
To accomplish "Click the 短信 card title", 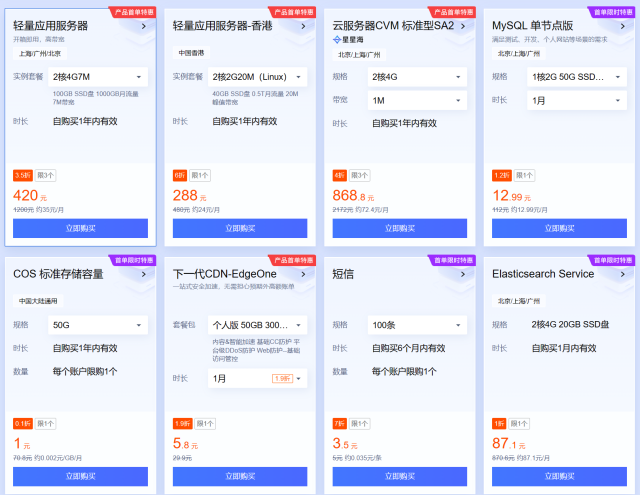I will tap(343, 274).
